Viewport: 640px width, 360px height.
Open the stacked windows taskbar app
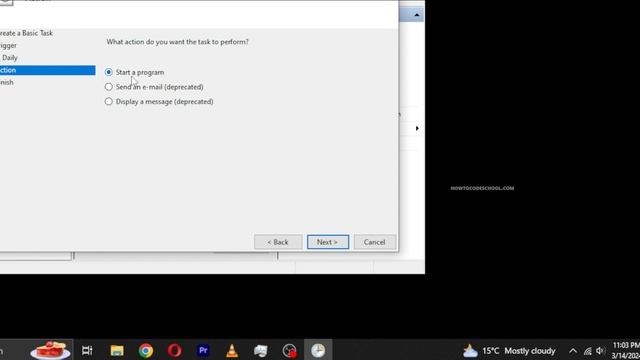click(x=260, y=351)
